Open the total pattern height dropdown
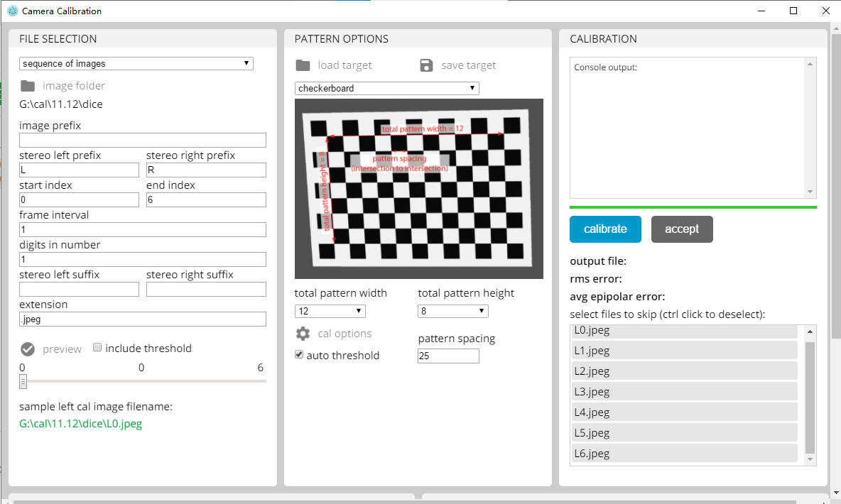841x504 pixels. (x=453, y=311)
